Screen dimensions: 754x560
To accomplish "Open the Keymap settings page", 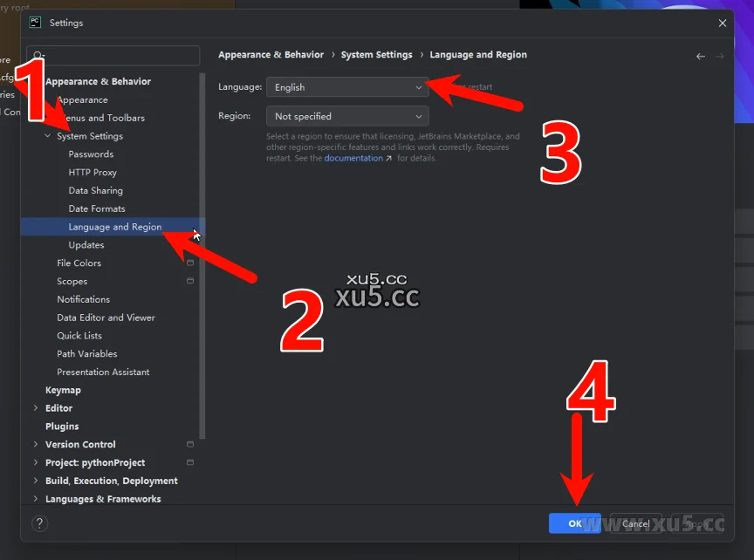I will coord(63,390).
